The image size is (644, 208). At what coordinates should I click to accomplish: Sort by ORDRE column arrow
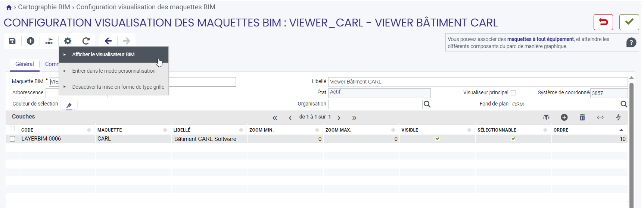pyautogui.click(x=621, y=130)
